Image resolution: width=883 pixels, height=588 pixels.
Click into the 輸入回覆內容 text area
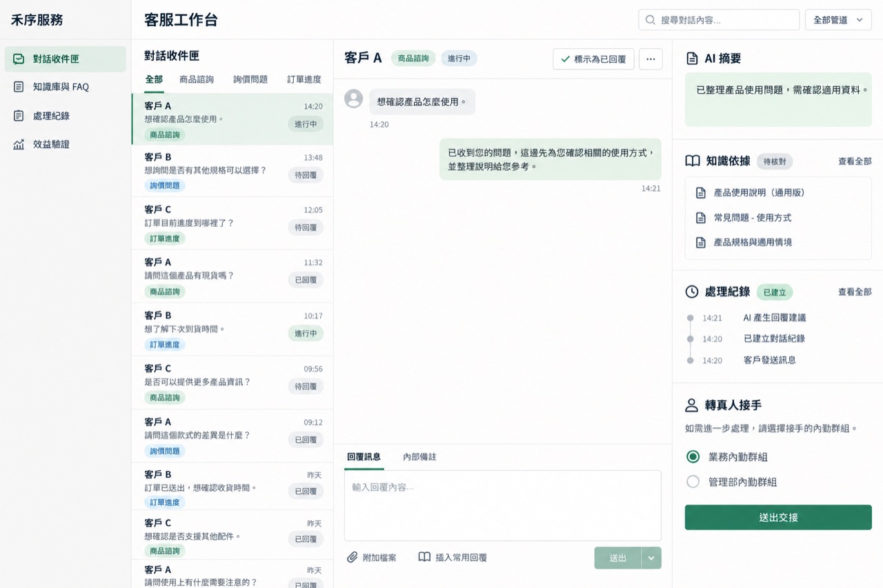tap(502, 506)
